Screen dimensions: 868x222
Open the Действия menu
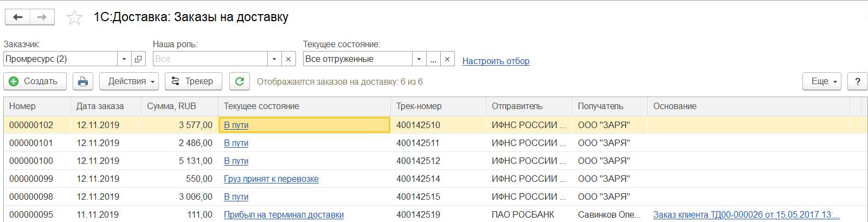(129, 81)
